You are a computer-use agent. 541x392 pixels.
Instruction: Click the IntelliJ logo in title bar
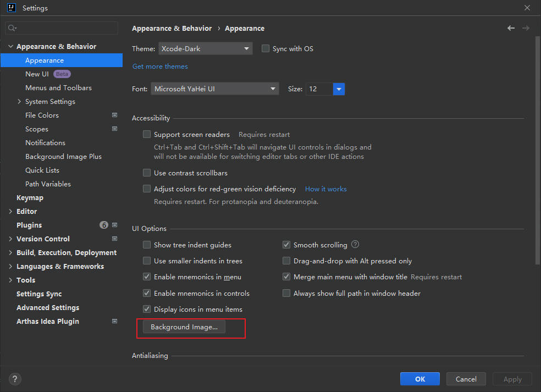(11, 8)
